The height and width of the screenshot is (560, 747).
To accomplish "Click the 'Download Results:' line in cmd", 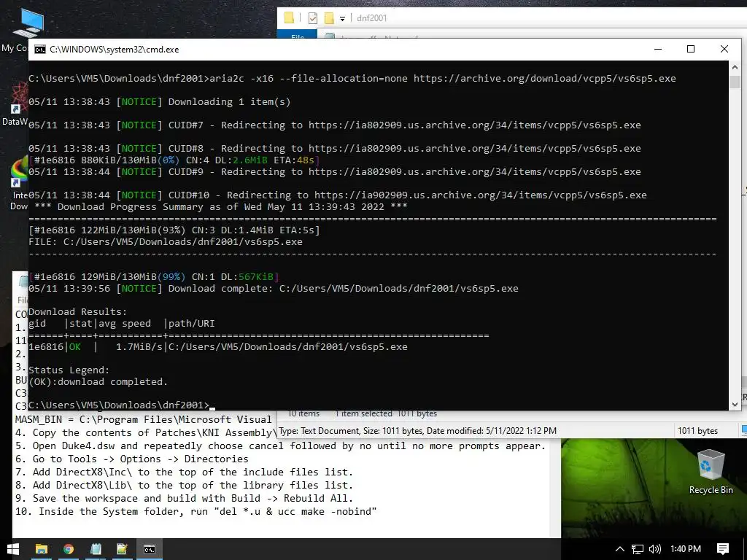I will 77,312.
